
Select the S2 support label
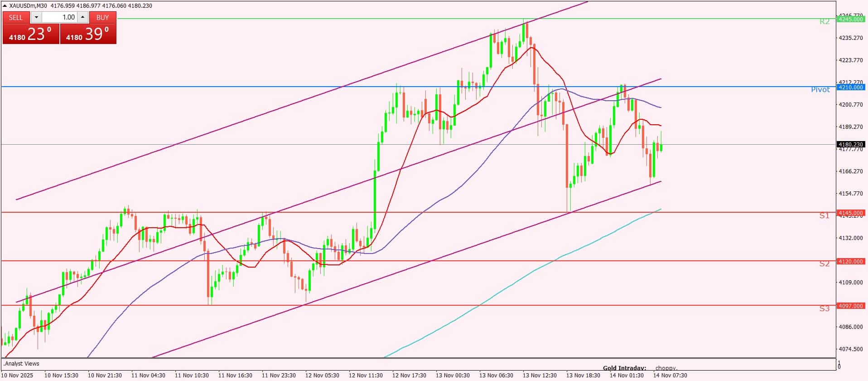point(824,264)
